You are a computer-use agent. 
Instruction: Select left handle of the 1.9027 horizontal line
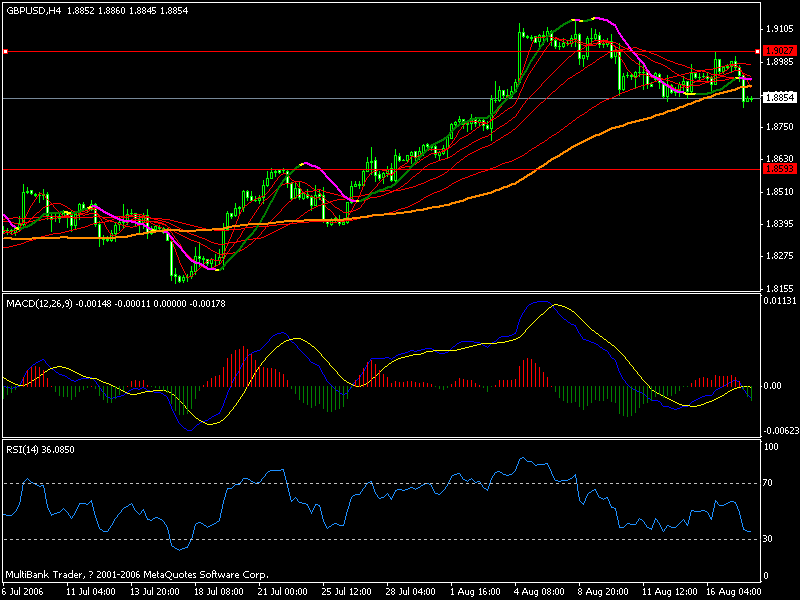click(x=6, y=52)
